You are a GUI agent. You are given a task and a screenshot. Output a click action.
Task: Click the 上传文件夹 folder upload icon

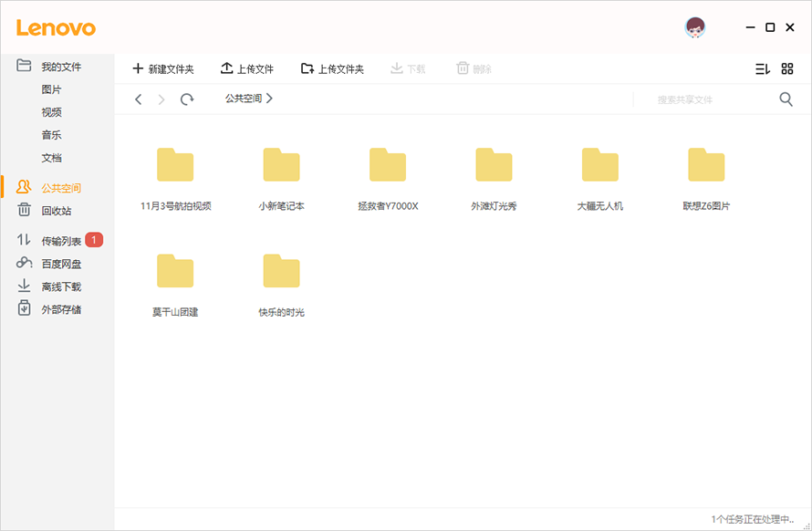307,68
